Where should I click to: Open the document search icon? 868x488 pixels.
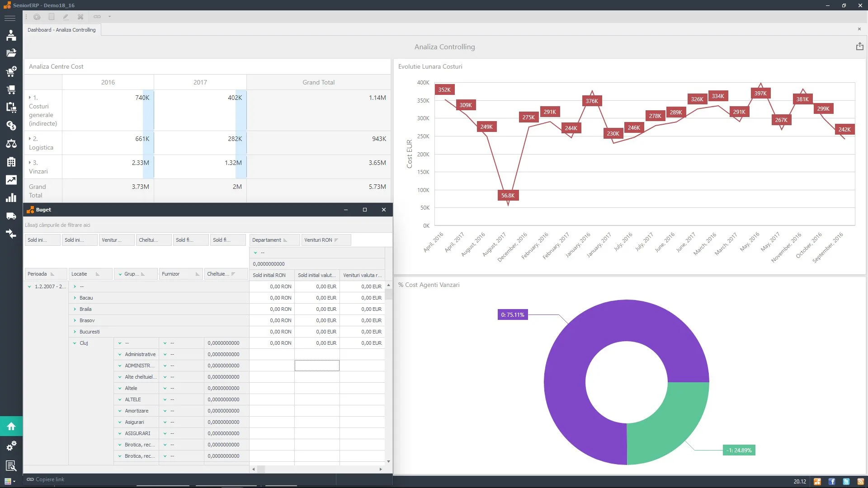11,465
